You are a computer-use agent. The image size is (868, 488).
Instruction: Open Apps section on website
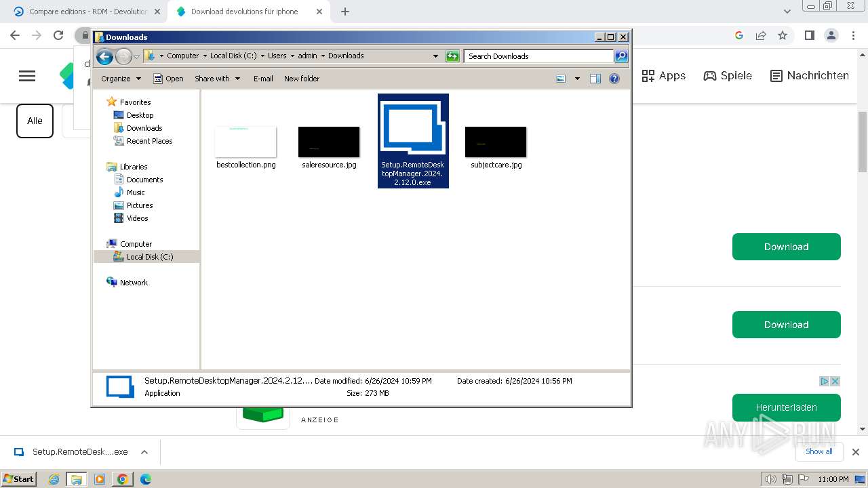[664, 76]
